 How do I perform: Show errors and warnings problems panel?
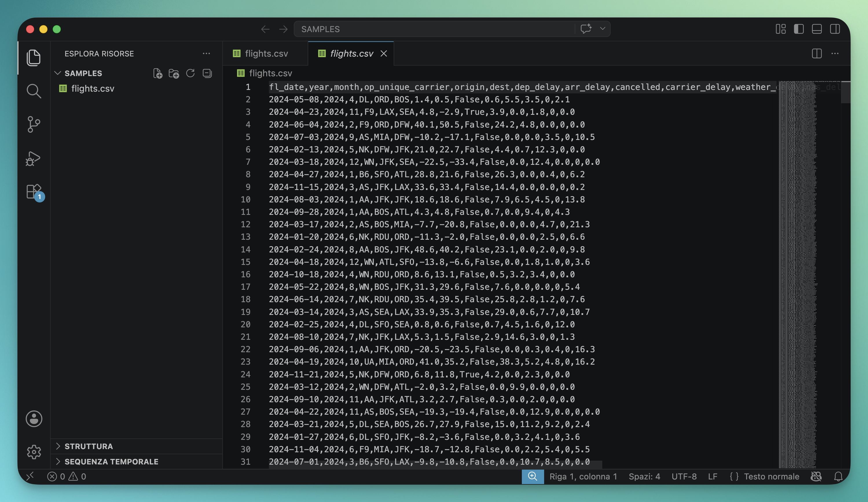pyautogui.click(x=67, y=476)
